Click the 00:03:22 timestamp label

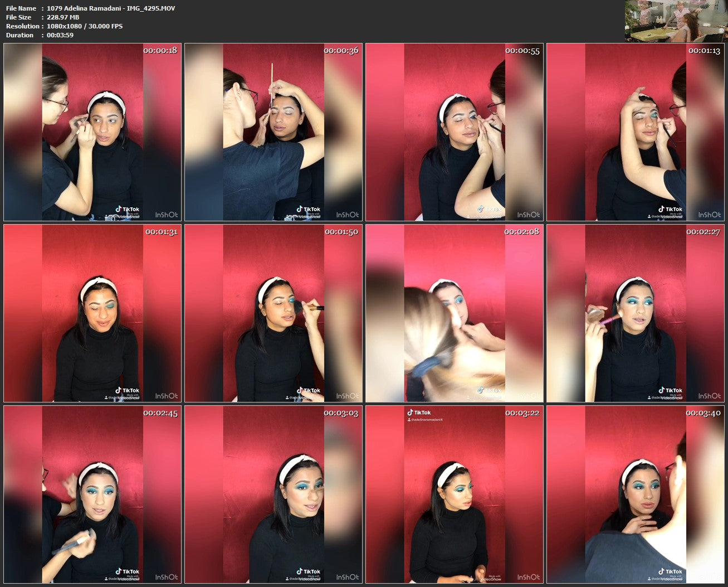tap(522, 413)
